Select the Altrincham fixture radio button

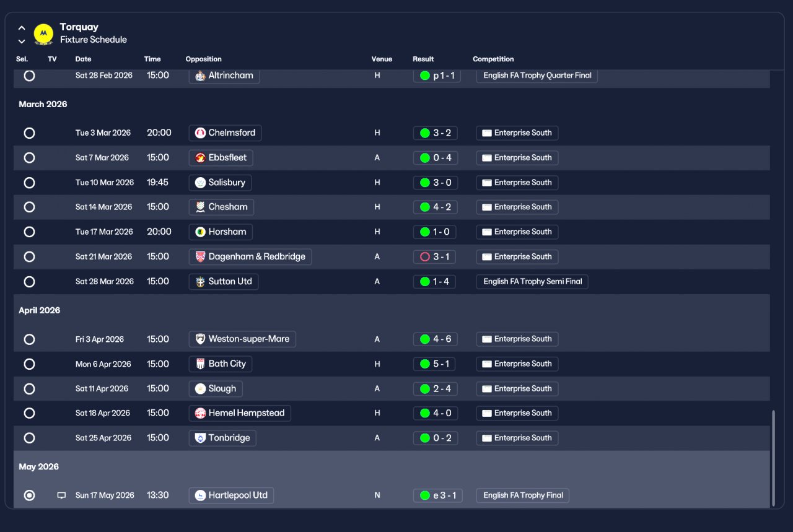pyautogui.click(x=29, y=76)
